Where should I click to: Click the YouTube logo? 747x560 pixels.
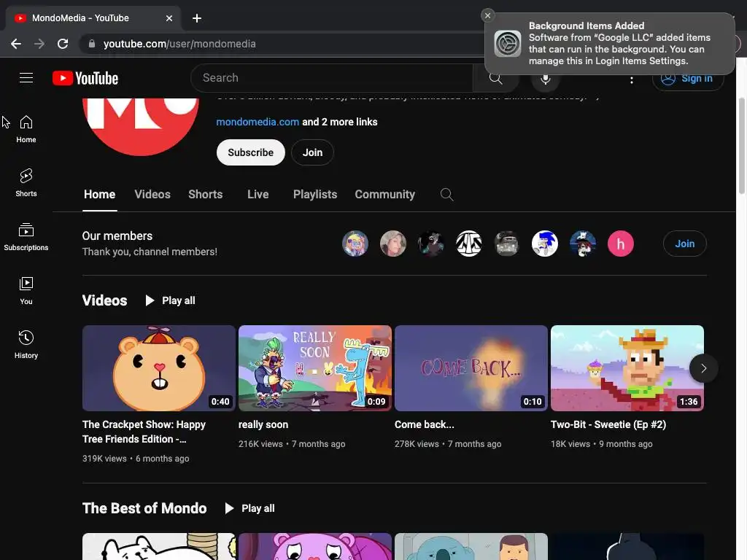tap(85, 78)
